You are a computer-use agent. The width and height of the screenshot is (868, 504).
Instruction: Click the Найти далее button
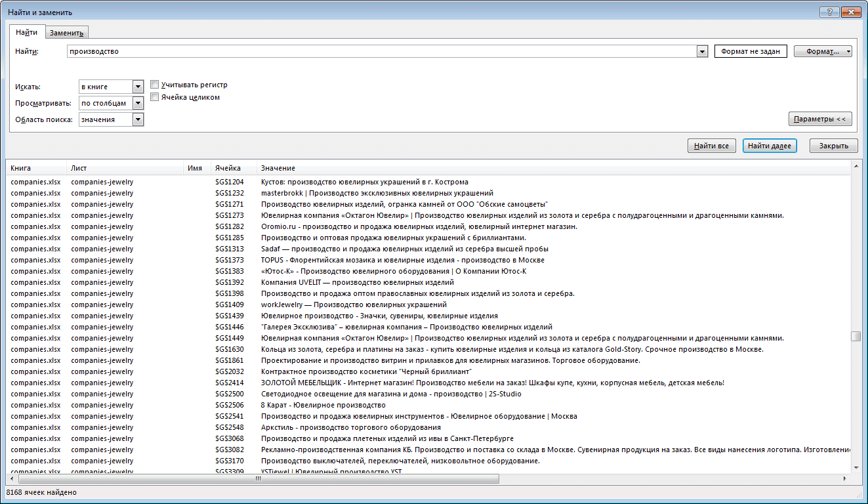point(770,146)
